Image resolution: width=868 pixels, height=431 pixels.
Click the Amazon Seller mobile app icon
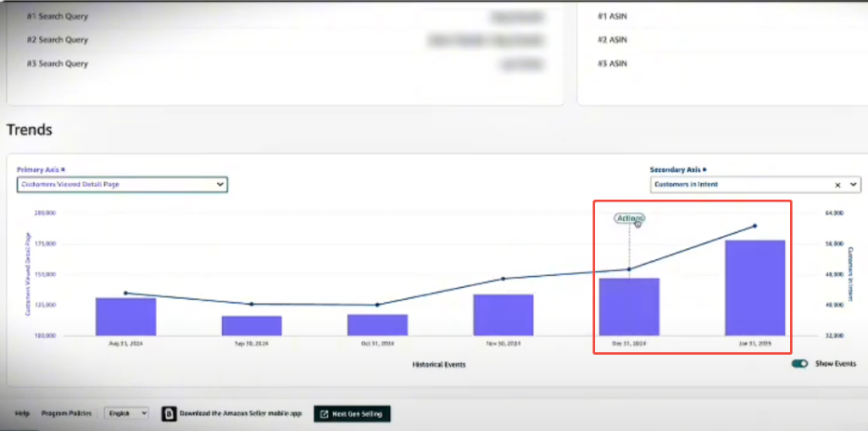point(168,413)
